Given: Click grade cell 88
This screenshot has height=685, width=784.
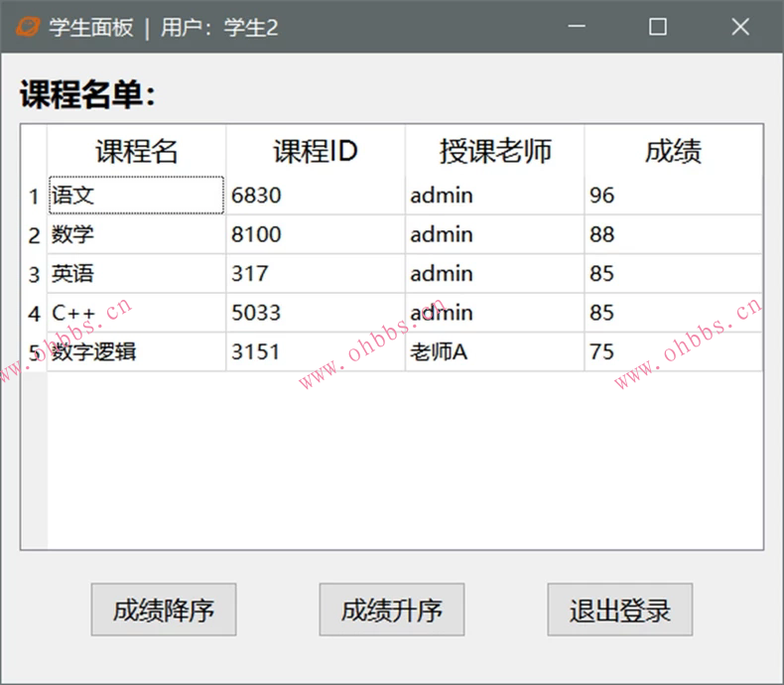Looking at the screenshot, I should point(674,234).
